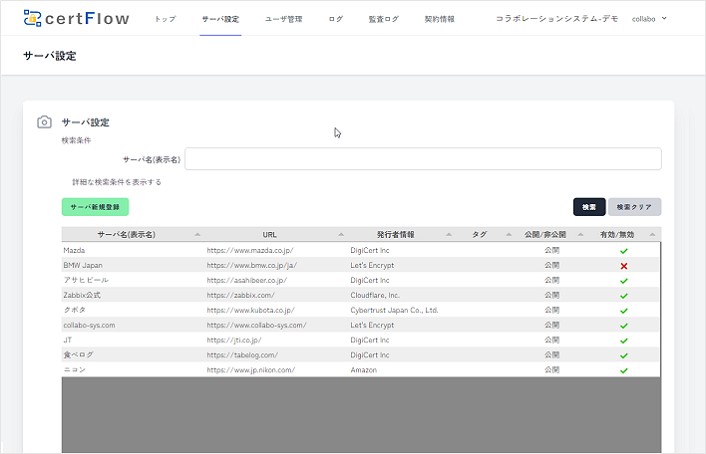Image resolution: width=706 pixels, height=454 pixels.
Task: Sort by 有効/無効 column arrow
Action: [x=652, y=234]
